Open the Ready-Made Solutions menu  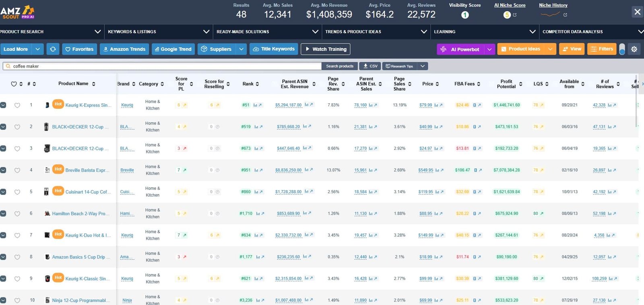click(267, 31)
